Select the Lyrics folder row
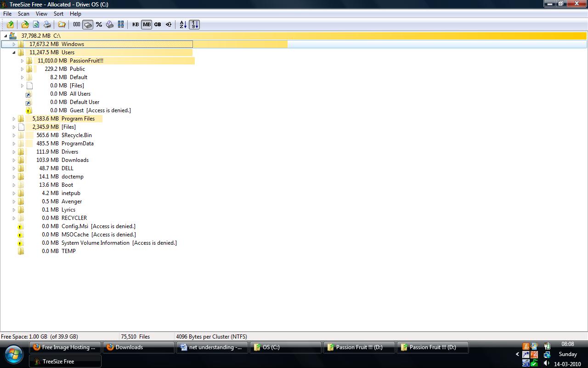The height and width of the screenshot is (368, 588). [294, 210]
